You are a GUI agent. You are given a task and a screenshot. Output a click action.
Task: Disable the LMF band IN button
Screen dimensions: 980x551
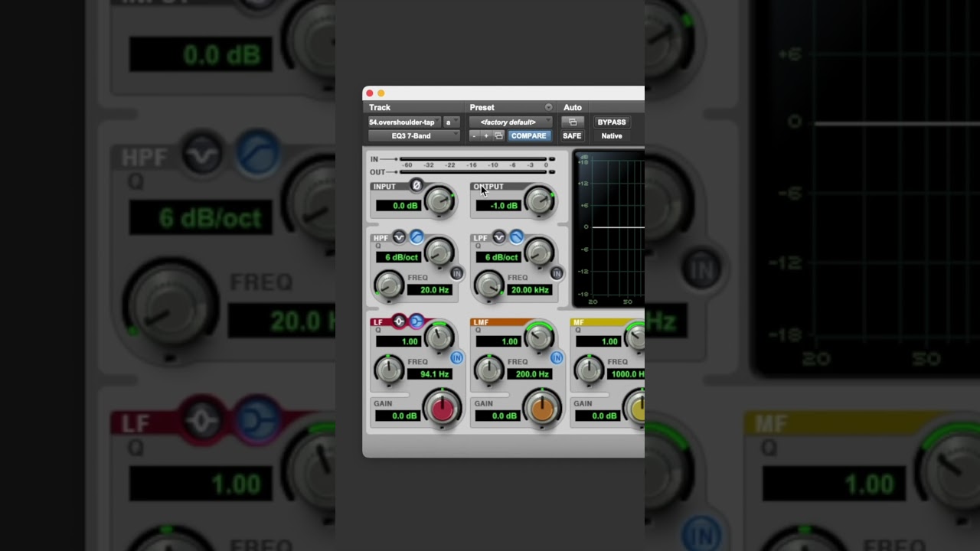point(557,357)
